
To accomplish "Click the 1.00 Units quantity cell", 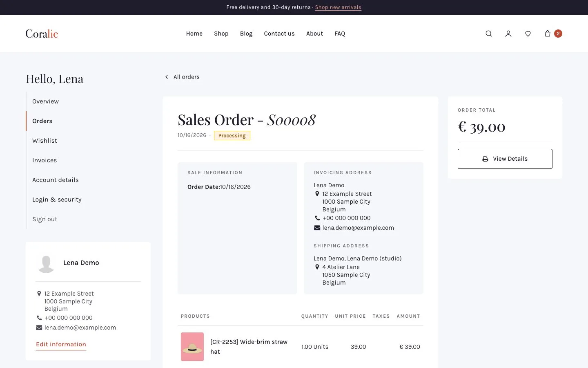I will 315,347.
